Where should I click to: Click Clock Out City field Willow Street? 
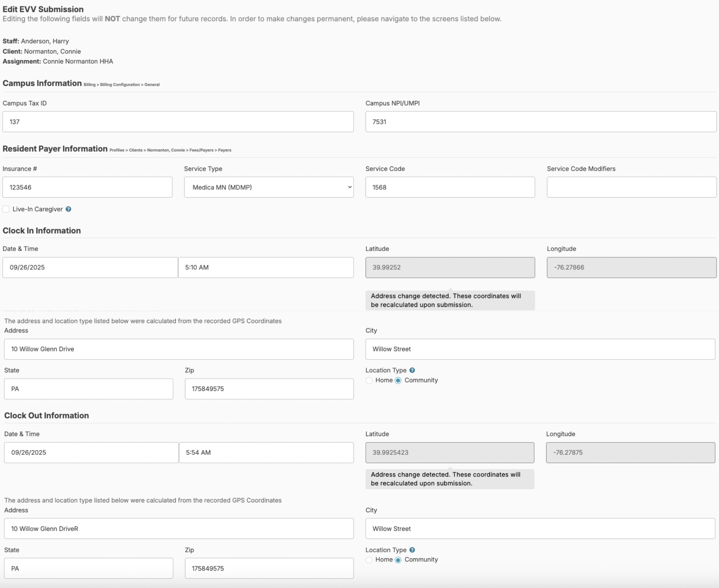540,528
